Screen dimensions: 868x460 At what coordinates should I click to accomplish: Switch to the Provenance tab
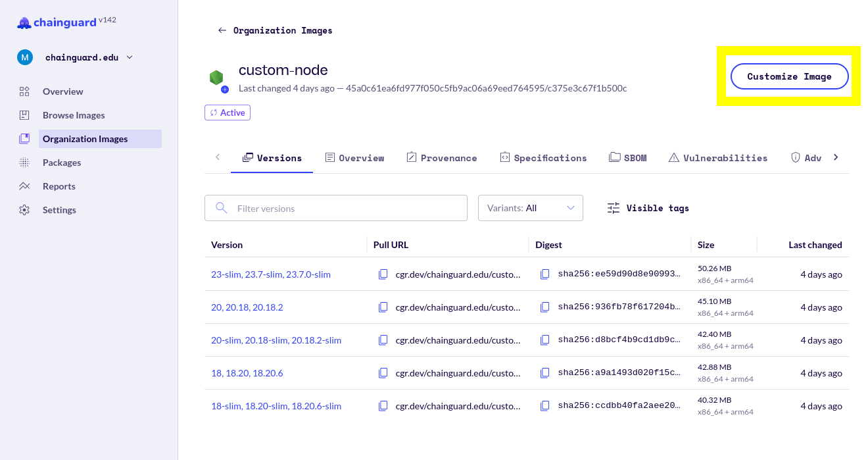point(442,158)
